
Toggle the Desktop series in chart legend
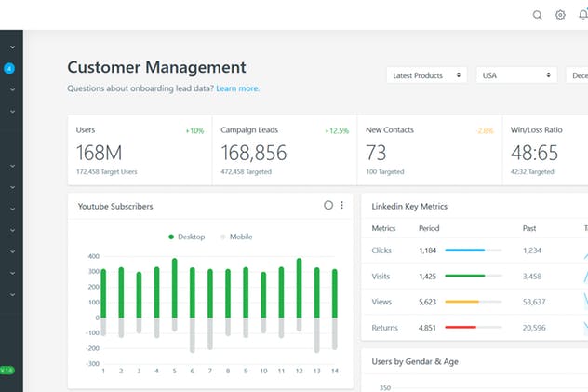point(189,237)
